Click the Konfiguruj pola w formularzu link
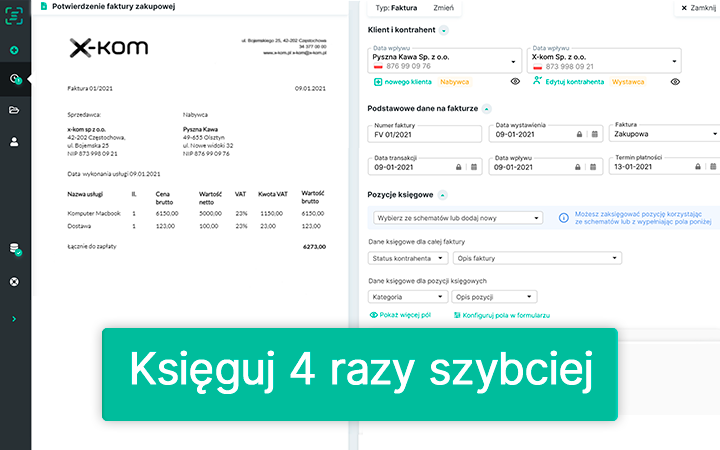The image size is (720, 450). point(506,315)
